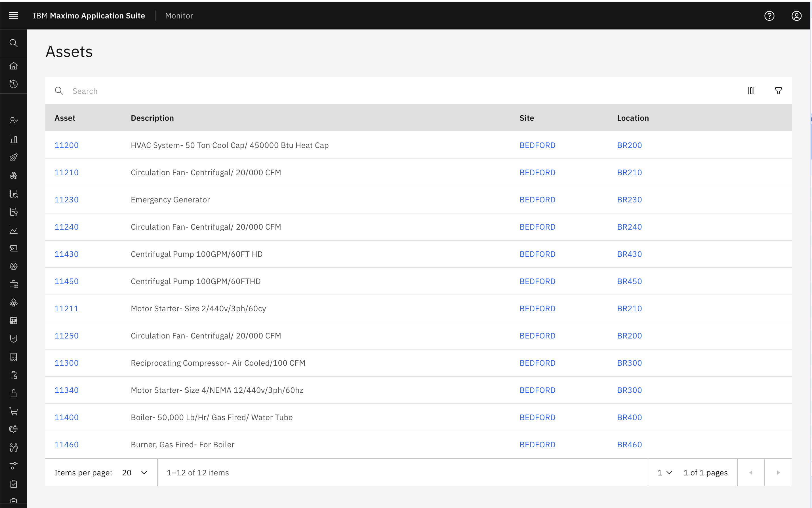Click the Asset column header
The width and height of the screenshot is (812, 508).
pos(65,118)
